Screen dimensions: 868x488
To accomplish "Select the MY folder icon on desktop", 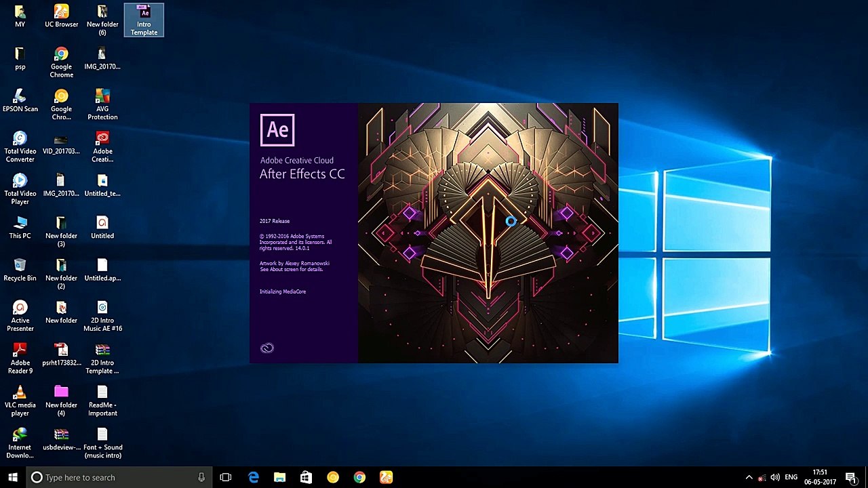I will [x=20, y=16].
